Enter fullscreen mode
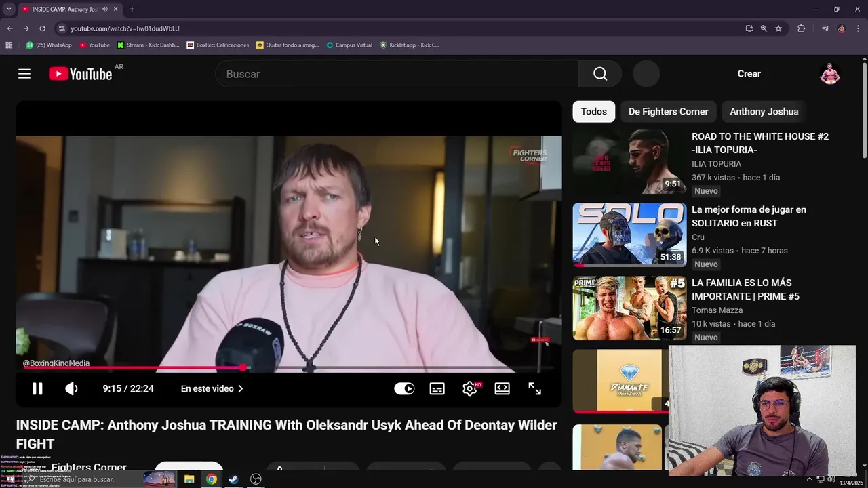The width and height of the screenshot is (868, 488). pos(535,388)
